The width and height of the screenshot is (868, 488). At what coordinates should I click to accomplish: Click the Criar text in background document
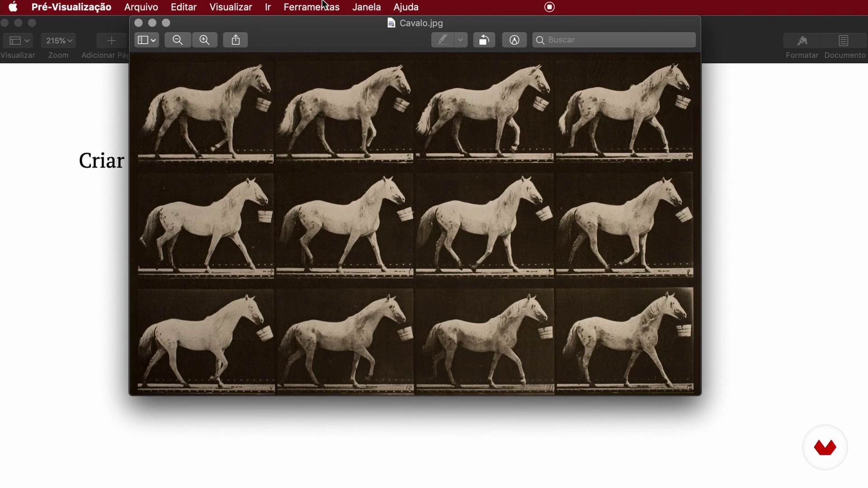pos(101,161)
